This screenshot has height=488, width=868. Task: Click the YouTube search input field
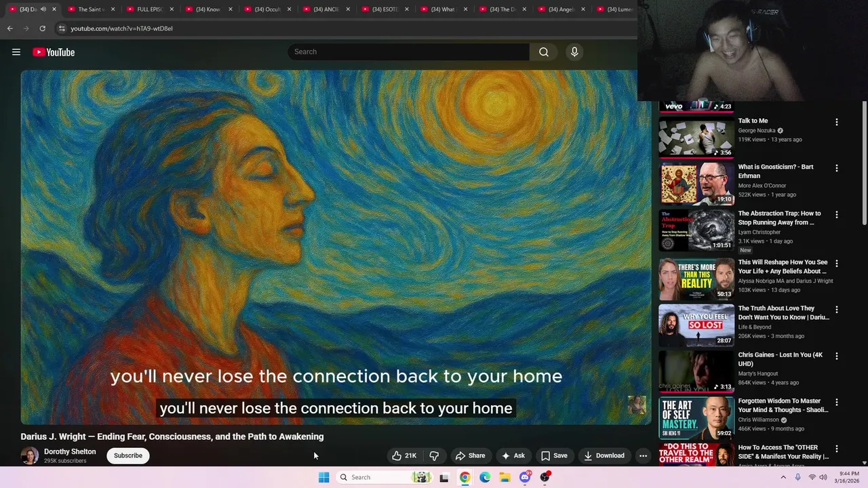(x=408, y=52)
